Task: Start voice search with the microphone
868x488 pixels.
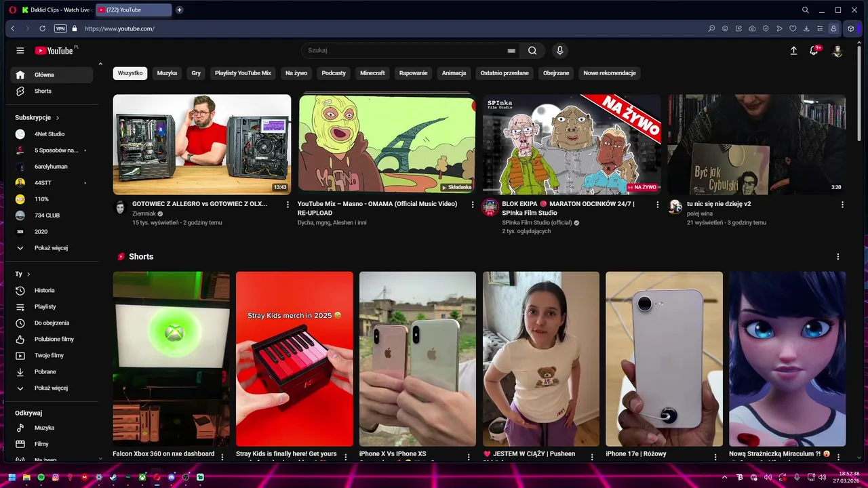Action: (x=559, y=51)
